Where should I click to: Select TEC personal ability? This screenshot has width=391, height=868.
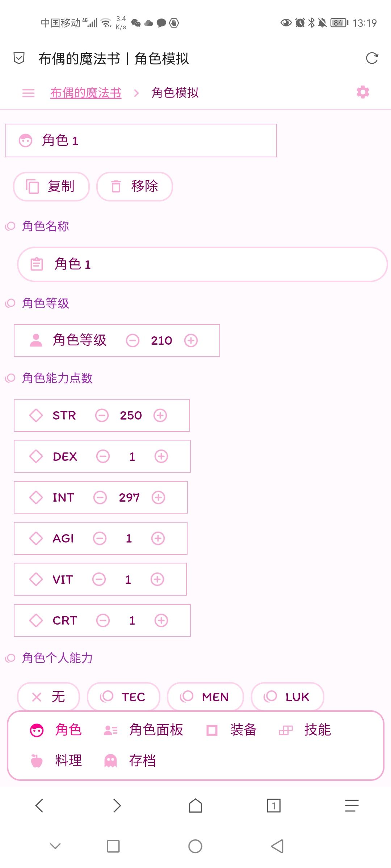(x=123, y=697)
